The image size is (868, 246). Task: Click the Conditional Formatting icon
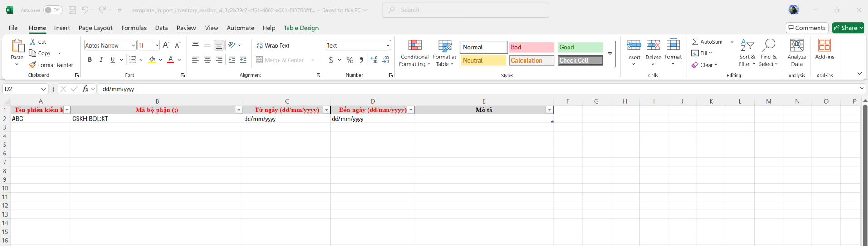click(x=415, y=45)
